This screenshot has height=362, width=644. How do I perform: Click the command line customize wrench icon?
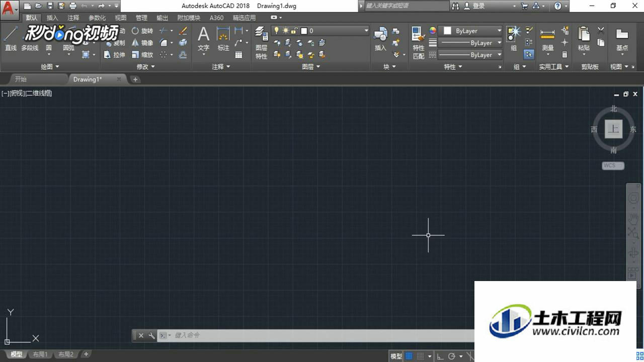[x=151, y=335]
